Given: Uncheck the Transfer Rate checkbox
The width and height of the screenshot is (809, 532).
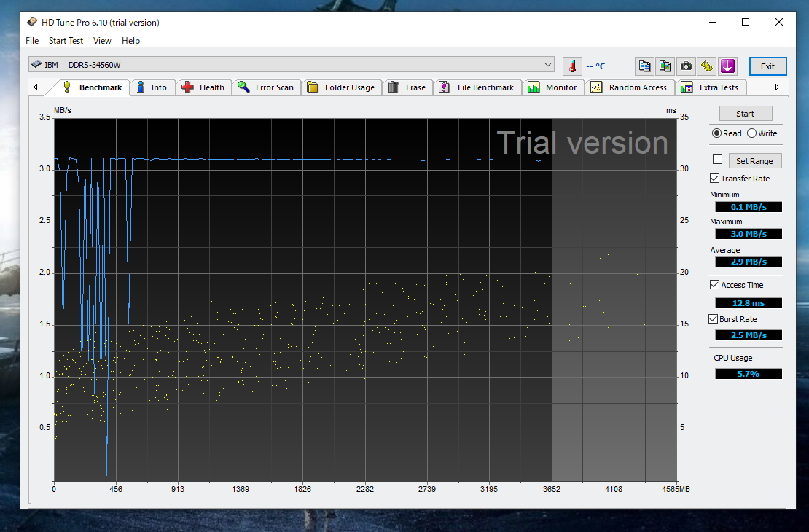Looking at the screenshot, I should tap(714, 179).
